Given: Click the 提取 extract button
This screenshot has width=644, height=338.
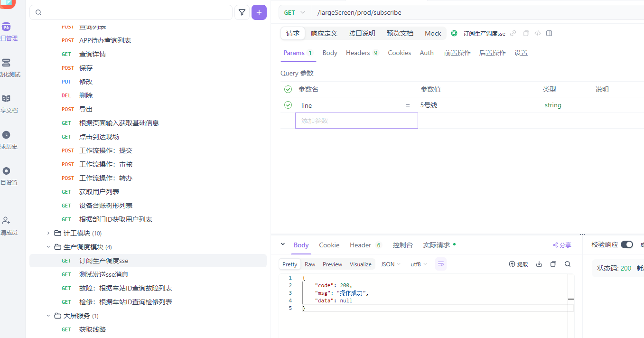Looking at the screenshot, I should pyautogui.click(x=518, y=264).
